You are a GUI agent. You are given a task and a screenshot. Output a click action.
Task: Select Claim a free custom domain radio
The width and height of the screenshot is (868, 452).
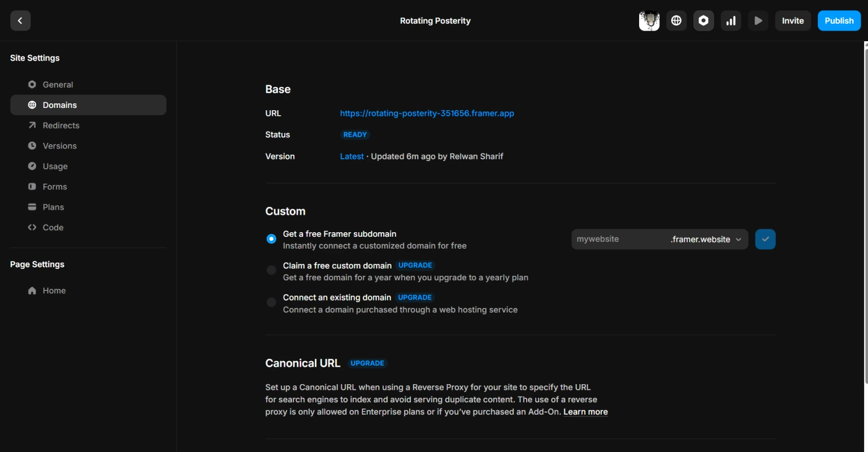271,270
